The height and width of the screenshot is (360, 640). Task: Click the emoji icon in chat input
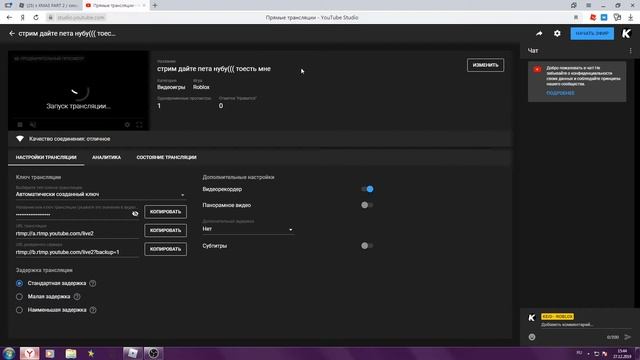pos(532,337)
